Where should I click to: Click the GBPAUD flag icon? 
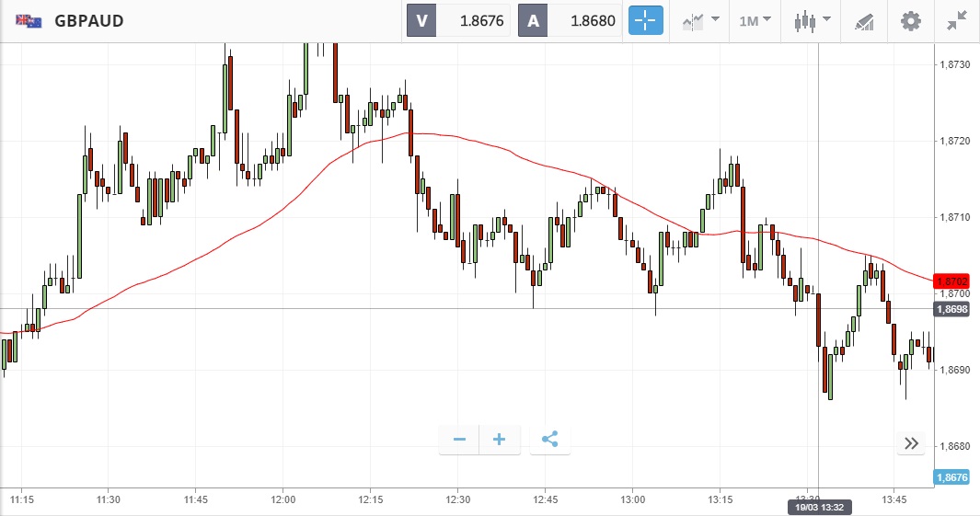coord(27,20)
